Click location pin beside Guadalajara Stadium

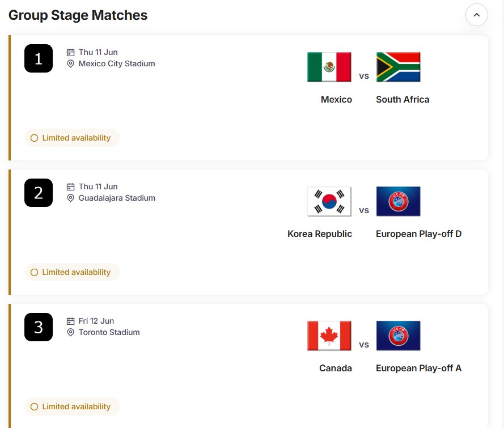71,198
